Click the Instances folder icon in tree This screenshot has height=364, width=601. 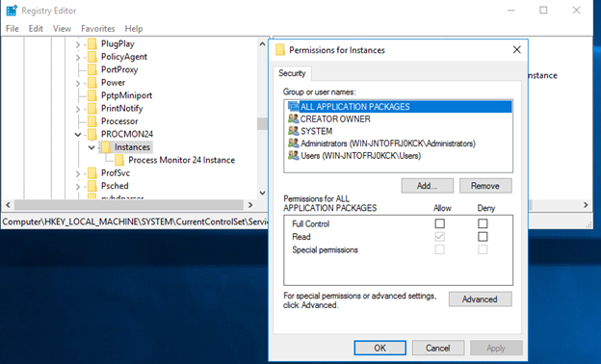point(106,147)
